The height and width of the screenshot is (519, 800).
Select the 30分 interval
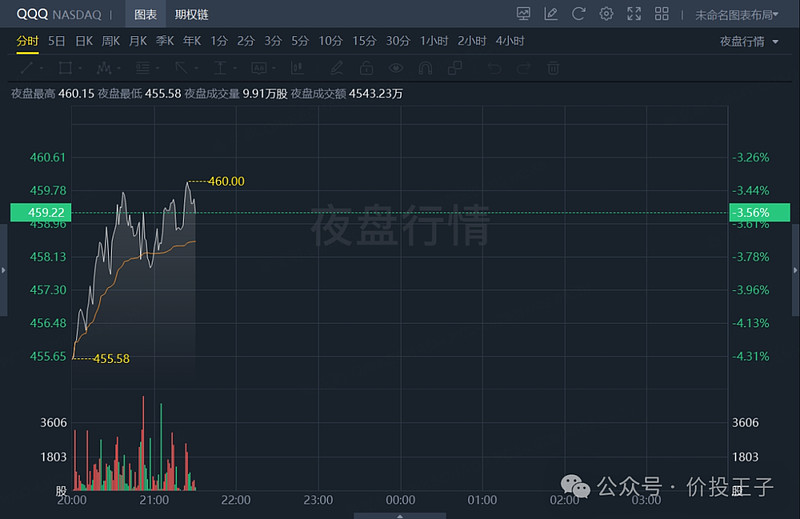coord(398,41)
